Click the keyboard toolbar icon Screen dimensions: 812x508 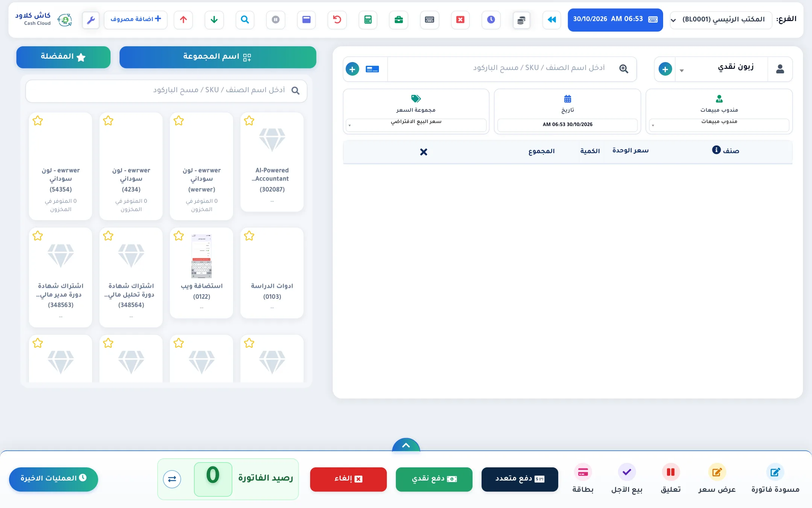430,20
